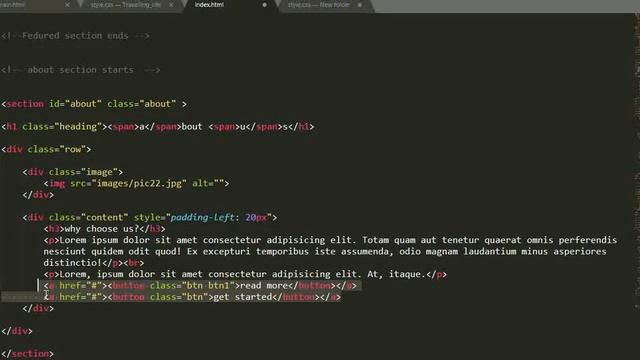The height and width of the screenshot is (360, 640).
Task: Close the main.html tab
Action: (67, 5)
